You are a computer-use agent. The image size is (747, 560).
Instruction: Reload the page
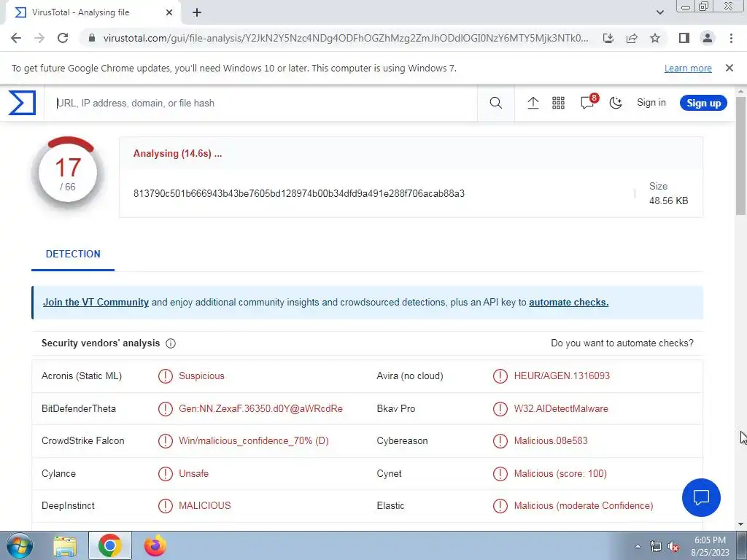tap(63, 38)
